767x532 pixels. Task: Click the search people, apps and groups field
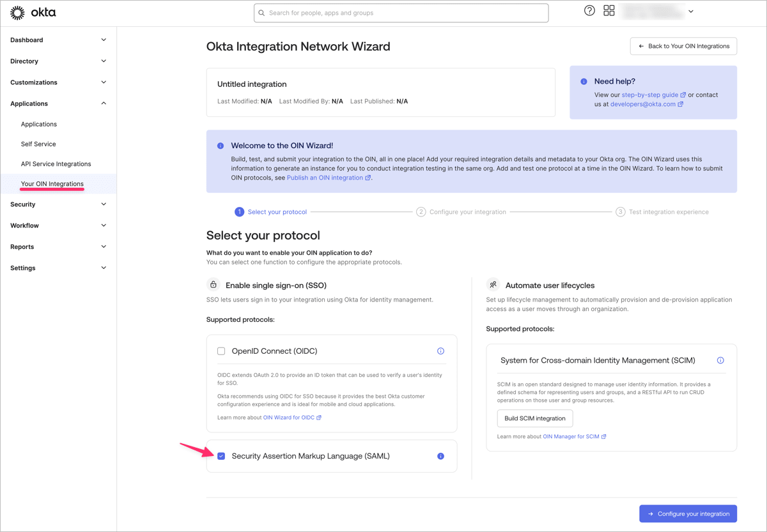pyautogui.click(x=401, y=13)
